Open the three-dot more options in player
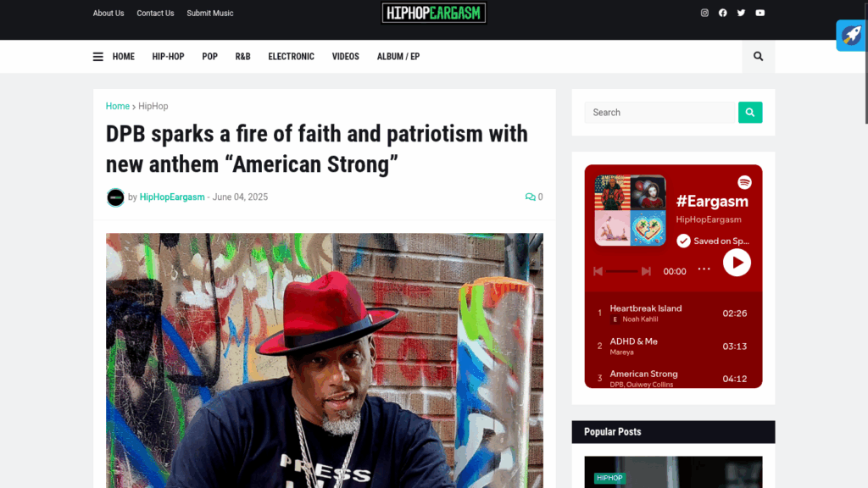Image resolution: width=868 pixels, height=488 pixels. pos(704,269)
